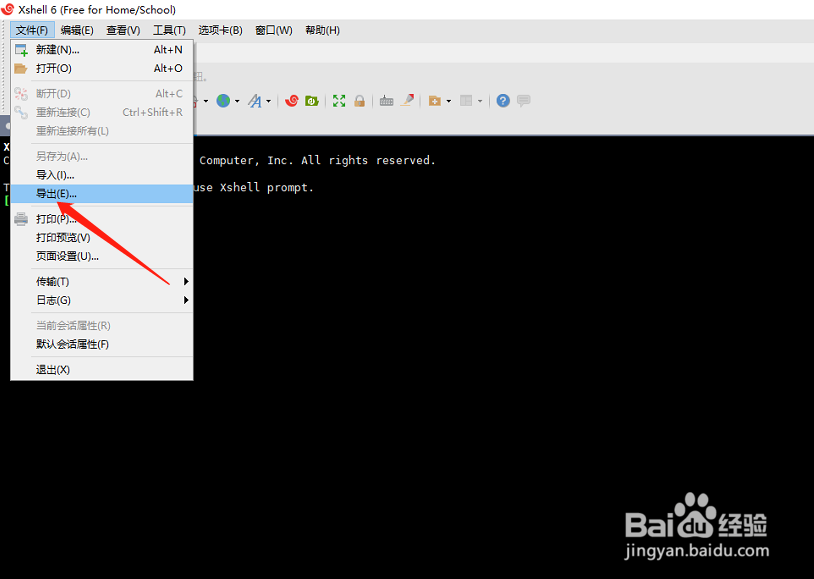Select the highlight pen toolbar icon
Screen dimensions: 814x579
(x=406, y=100)
